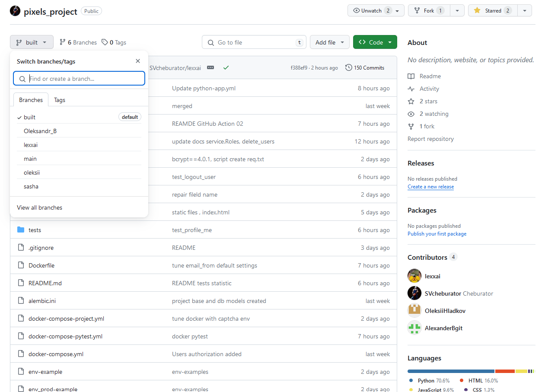Click the env-example file icon
Viewport: 545px width, 392px height.
[21, 372]
